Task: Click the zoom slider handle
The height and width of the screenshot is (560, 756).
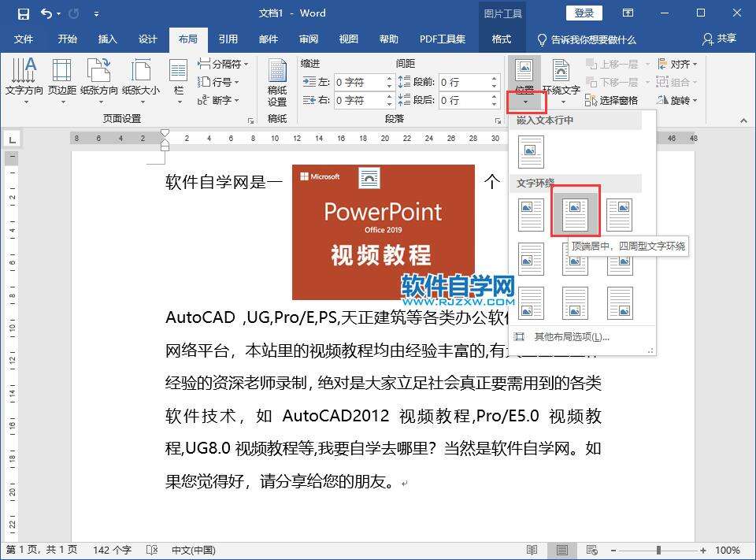Action: pyautogui.click(x=658, y=550)
